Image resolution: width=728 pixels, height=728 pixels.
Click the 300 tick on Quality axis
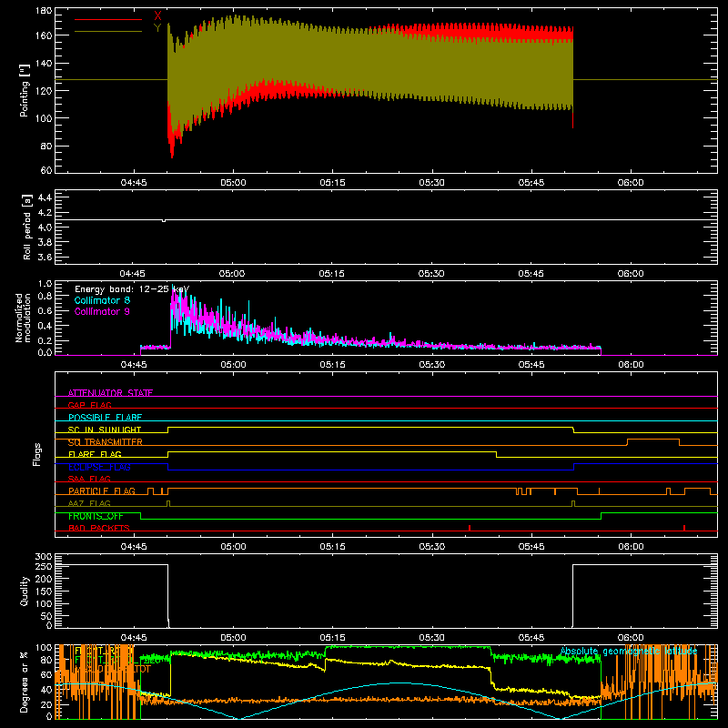coord(44,557)
